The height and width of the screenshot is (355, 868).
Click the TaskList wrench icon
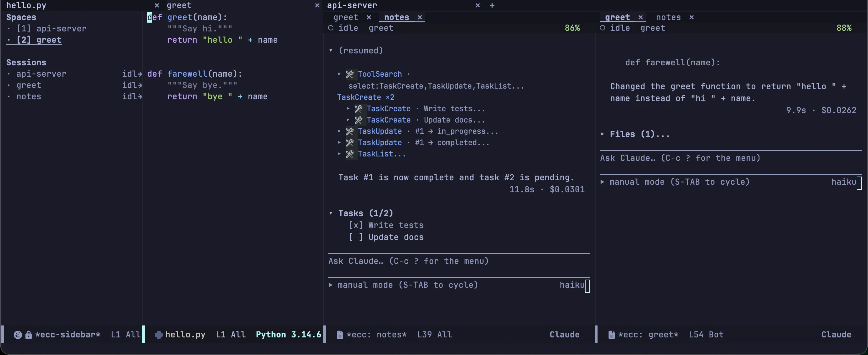[350, 154]
